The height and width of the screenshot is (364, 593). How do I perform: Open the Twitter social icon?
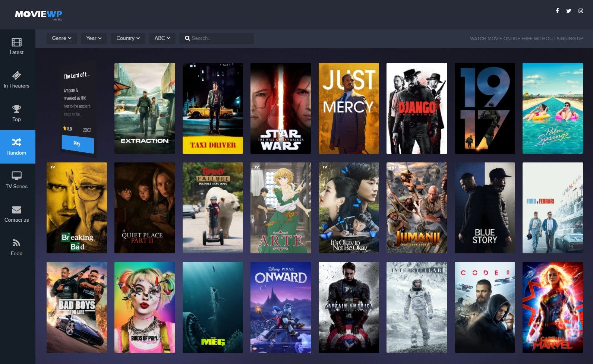click(x=569, y=11)
